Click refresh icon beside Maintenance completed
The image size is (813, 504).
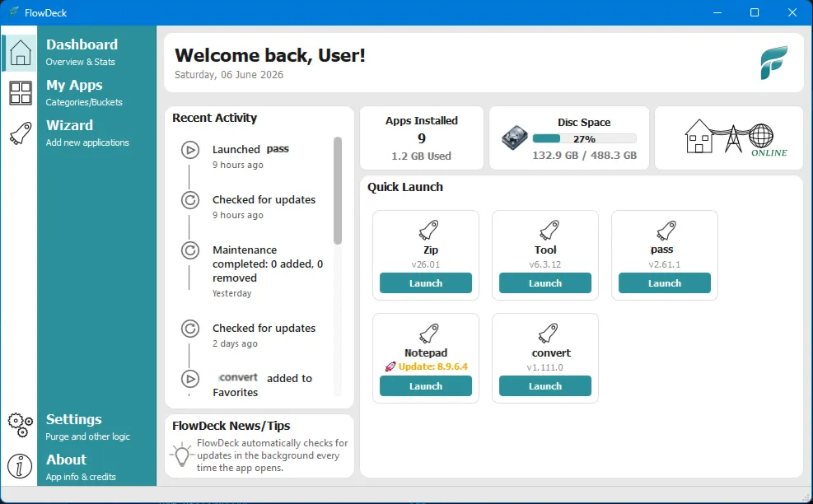click(190, 250)
